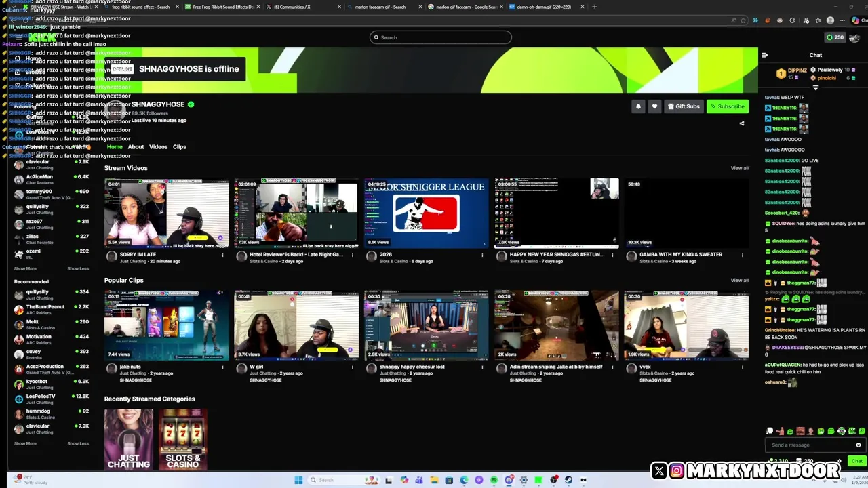868x488 pixels.
Task: Switch to damn-oh-damn.gif browser tab
Action: pyautogui.click(x=544, y=7)
